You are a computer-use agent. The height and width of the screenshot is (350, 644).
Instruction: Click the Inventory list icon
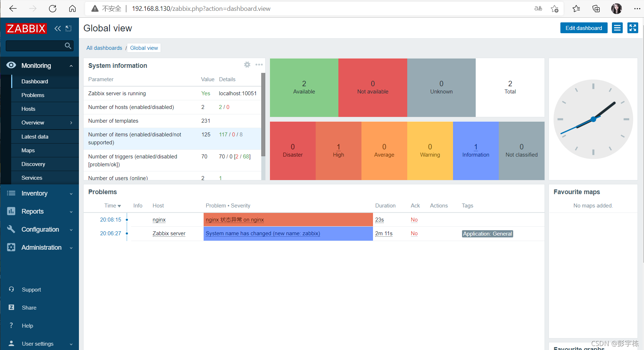(11, 193)
